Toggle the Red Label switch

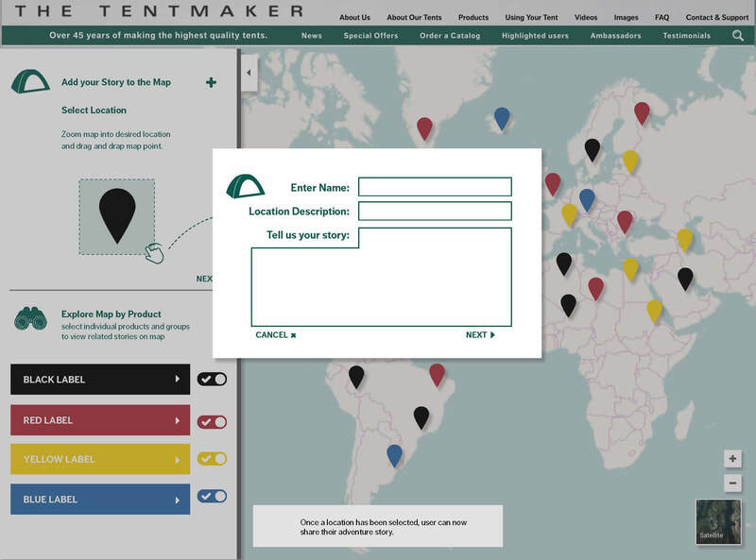click(x=212, y=422)
